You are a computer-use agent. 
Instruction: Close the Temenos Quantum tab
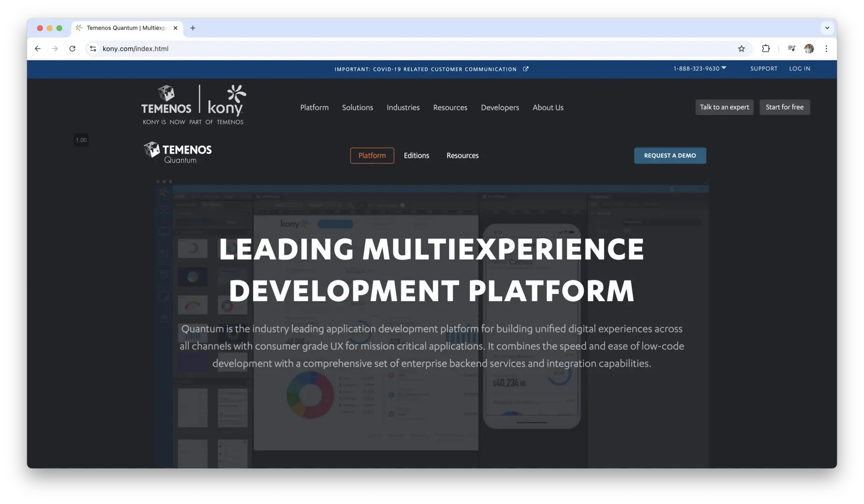pos(176,28)
